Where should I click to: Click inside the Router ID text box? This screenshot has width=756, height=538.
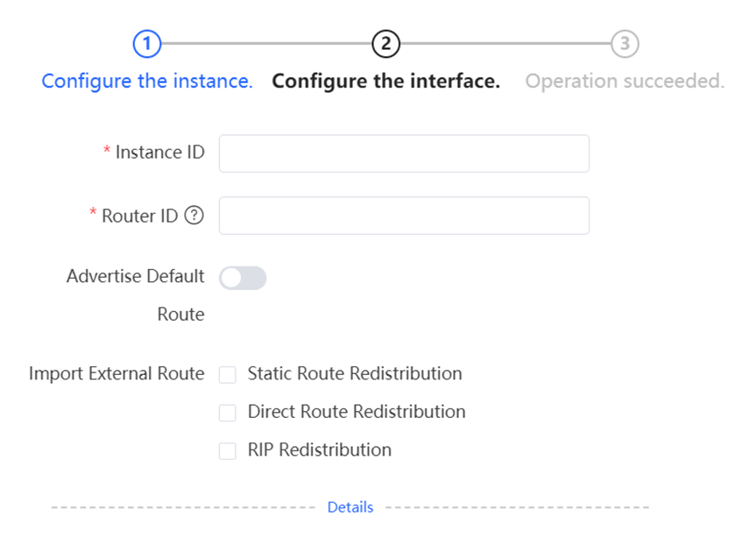404,216
